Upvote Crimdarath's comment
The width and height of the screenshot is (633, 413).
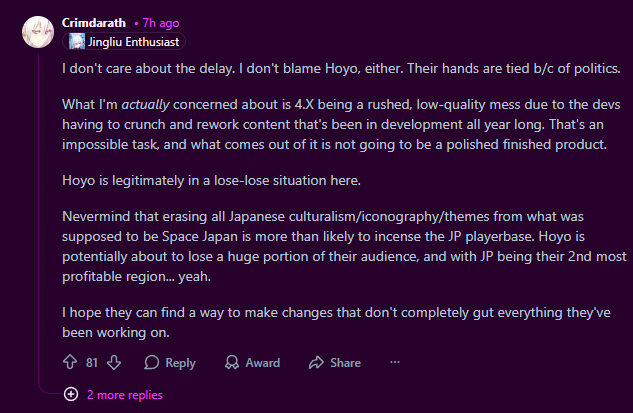point(70,362)
